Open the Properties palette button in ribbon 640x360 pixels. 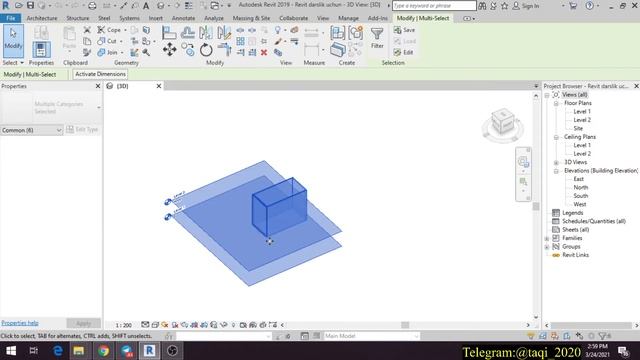(x=41, y=50)
